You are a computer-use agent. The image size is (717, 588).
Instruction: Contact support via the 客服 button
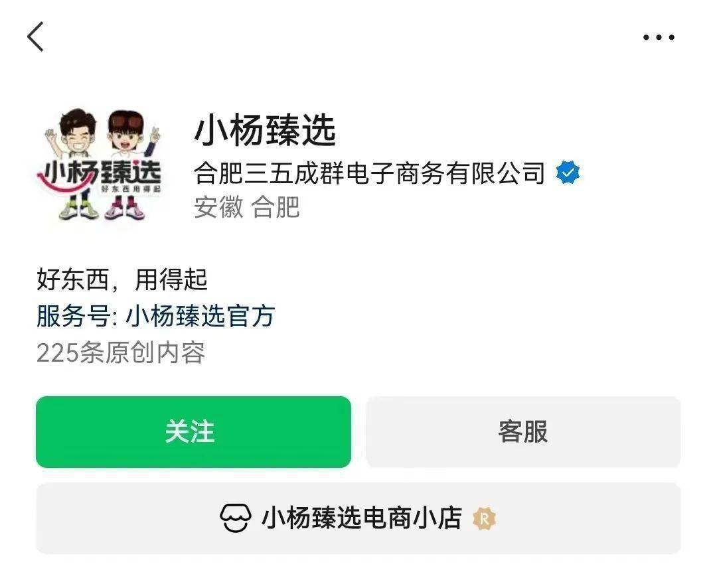point(523,432)
